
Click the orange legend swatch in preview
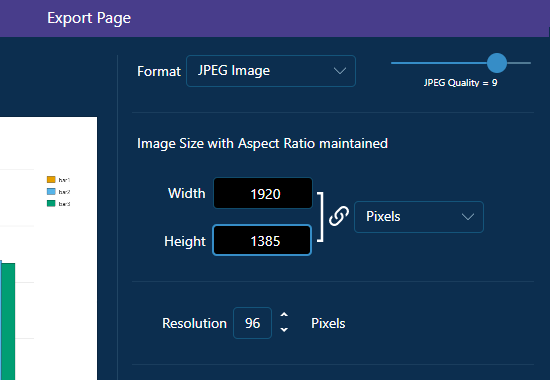point(51,180)
